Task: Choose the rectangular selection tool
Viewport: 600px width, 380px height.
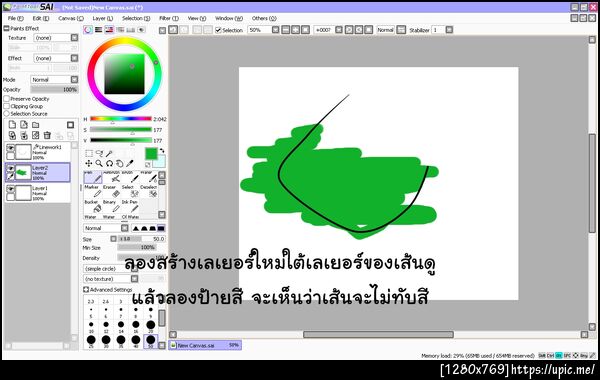Action: [89, 153]
